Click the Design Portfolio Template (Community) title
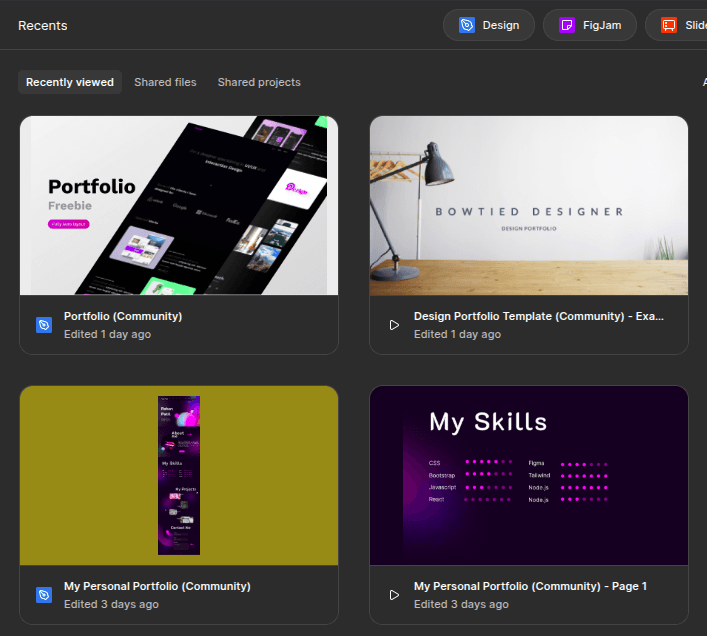The image size is (707, 636). point(538,316)
